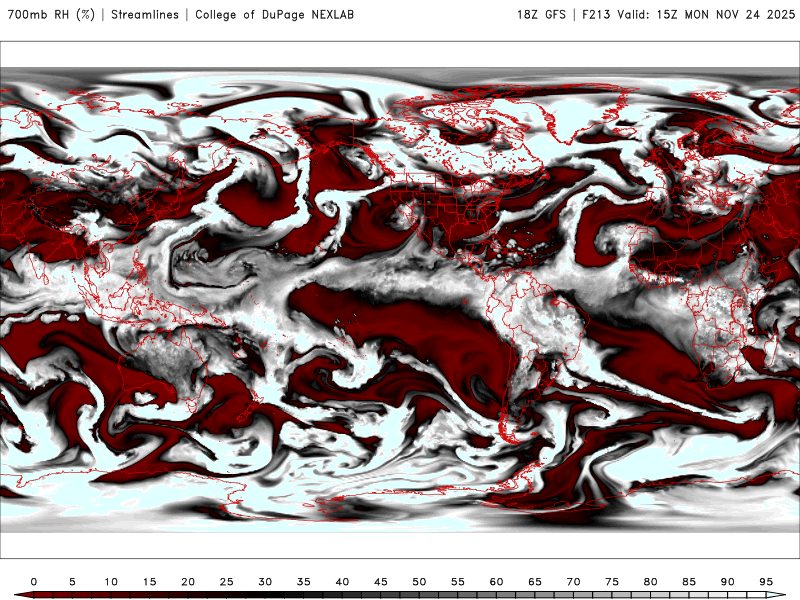Click 'College of DuPage NEXLAB' text
Screen dimensions: 800x600
click(274, 14)
